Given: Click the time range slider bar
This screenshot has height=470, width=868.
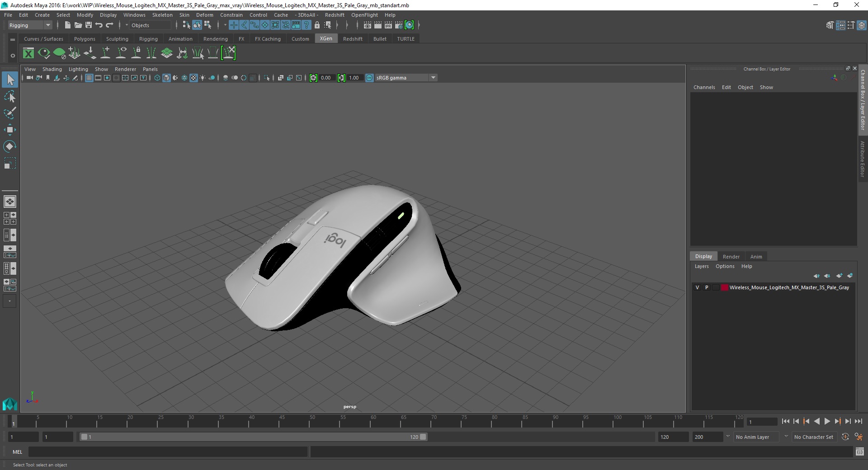Looking at the screenshot, I should coord(253,437).
